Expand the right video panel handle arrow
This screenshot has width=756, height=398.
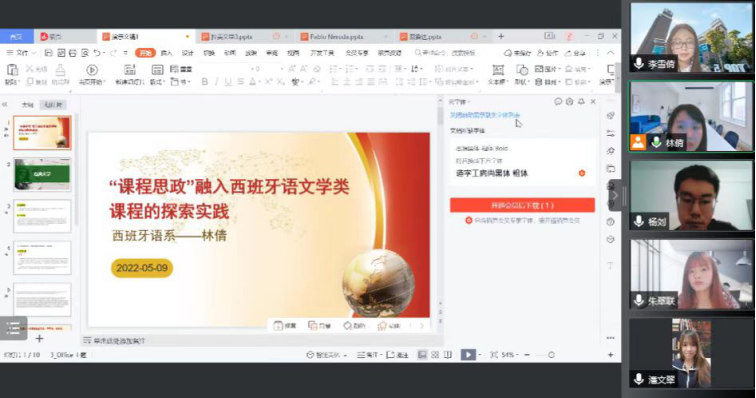click(615, 195)
